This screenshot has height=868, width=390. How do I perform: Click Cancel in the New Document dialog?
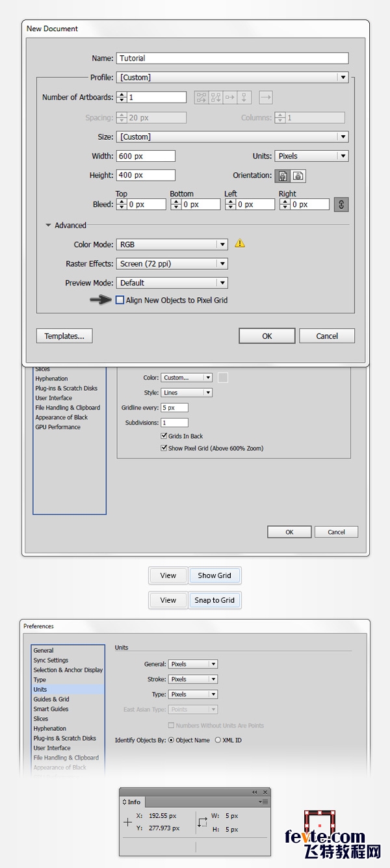pos(327,336)
